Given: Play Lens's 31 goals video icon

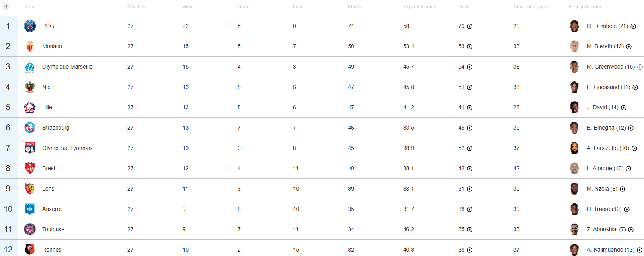Looking at the screenshot, I should (470, 189).
